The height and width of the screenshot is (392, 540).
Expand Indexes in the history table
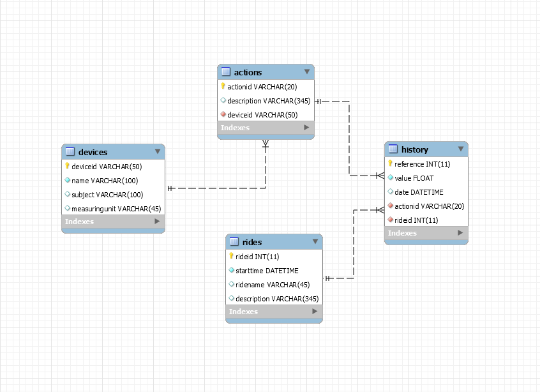coord(461,233)
